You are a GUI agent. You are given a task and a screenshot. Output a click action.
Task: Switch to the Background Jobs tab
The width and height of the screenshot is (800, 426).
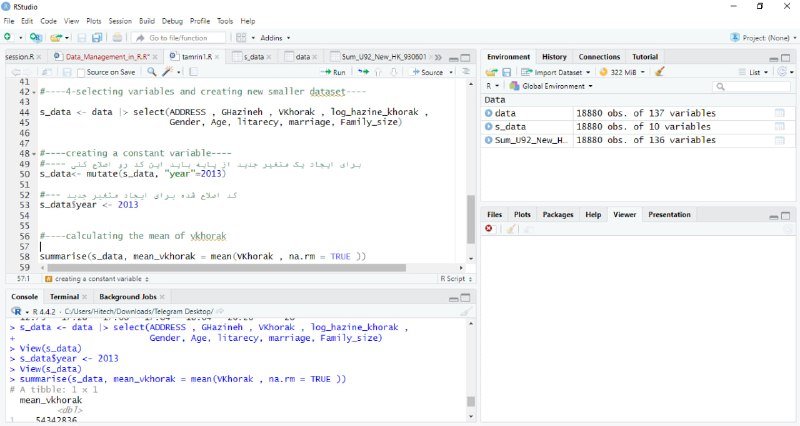[x=128, y=296]
